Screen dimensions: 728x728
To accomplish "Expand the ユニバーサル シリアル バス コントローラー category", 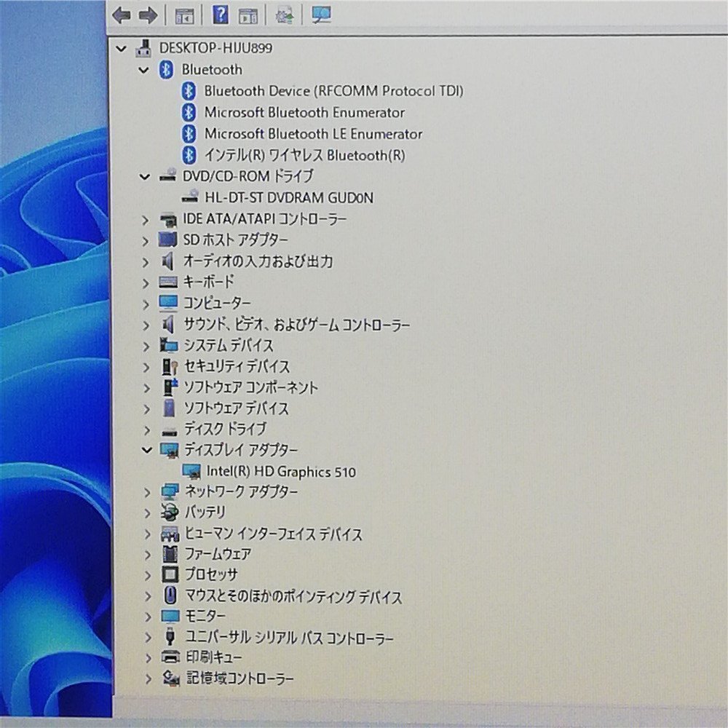I will [148, 638].
